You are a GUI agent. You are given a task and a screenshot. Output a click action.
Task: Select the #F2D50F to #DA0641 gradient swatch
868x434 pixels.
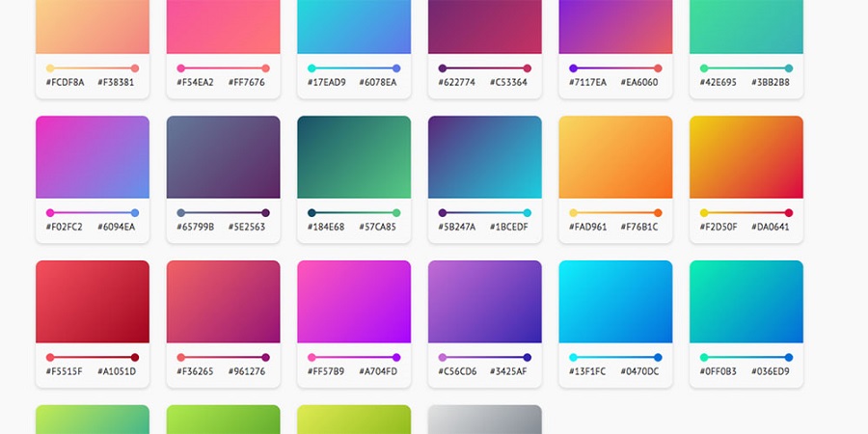[x=746, y=157]
